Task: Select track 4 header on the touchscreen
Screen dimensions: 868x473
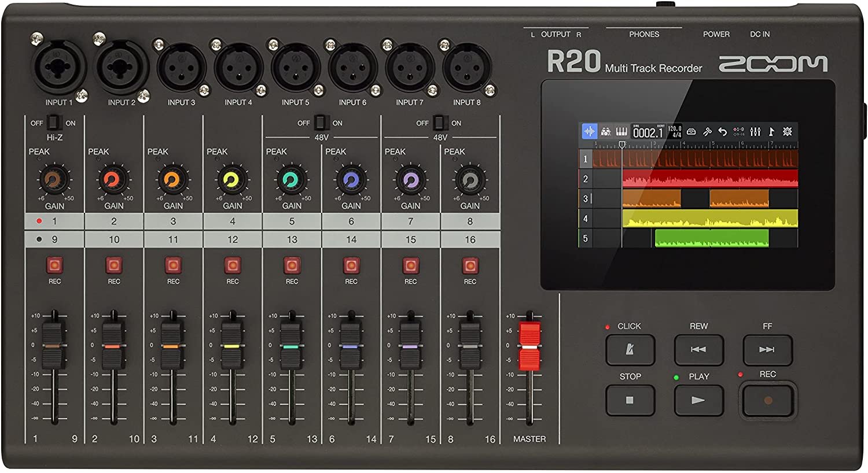Action: 585,219
